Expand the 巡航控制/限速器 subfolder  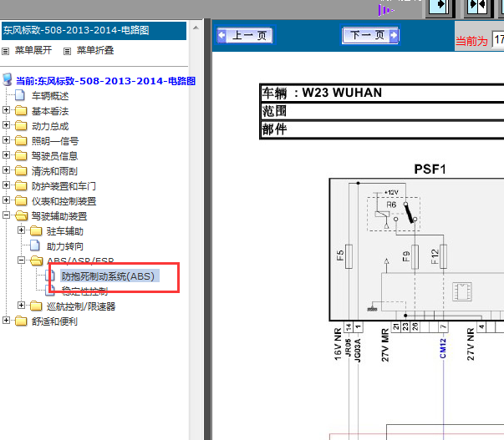click(21, 305)
